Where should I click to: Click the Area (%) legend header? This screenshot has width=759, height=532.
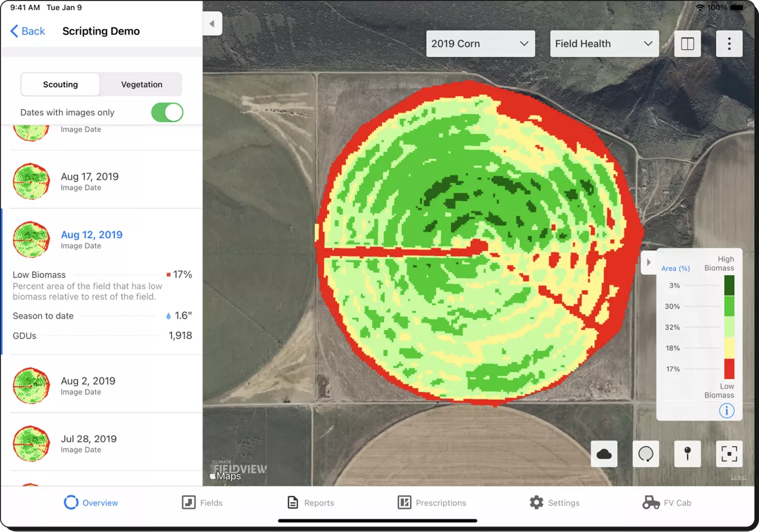[x=675, y=269]
